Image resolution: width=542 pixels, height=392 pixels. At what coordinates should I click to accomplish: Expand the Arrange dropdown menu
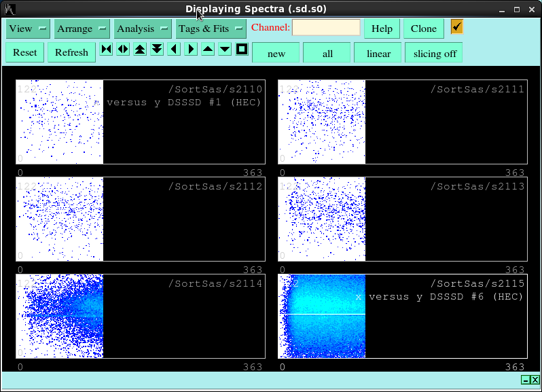(82, 29)
